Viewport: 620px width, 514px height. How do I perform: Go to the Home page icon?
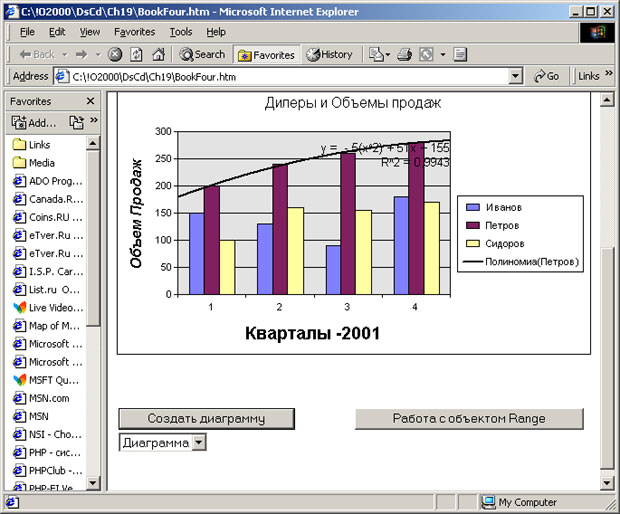point(158,54)
